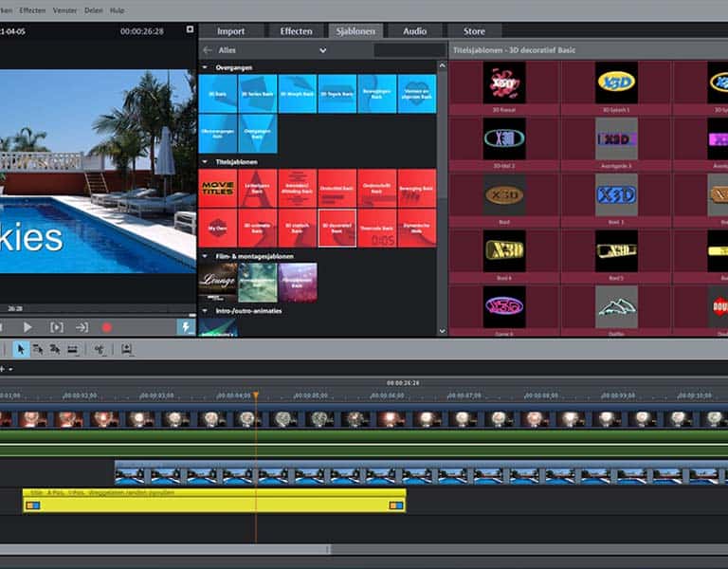Click the minus zoom icon above timeline
The height and width of the screenshot is (569, 728).
(x=10, y=369)
